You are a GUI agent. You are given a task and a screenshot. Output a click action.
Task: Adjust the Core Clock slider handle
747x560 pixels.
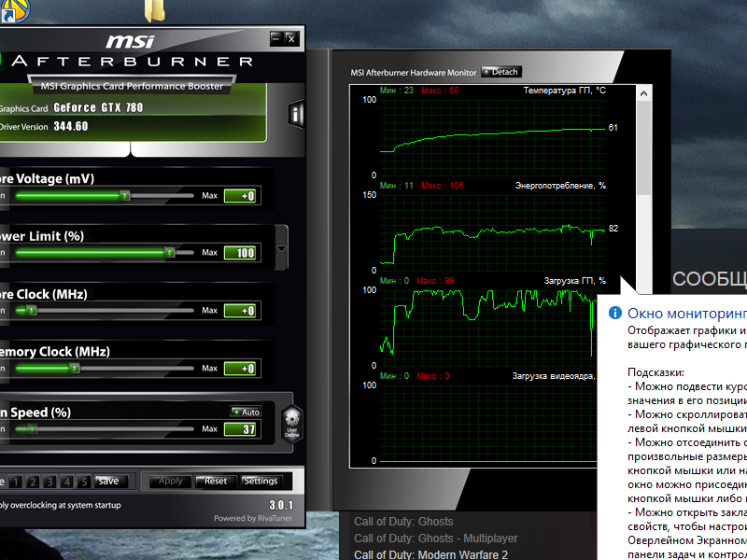tap(32, 311)
